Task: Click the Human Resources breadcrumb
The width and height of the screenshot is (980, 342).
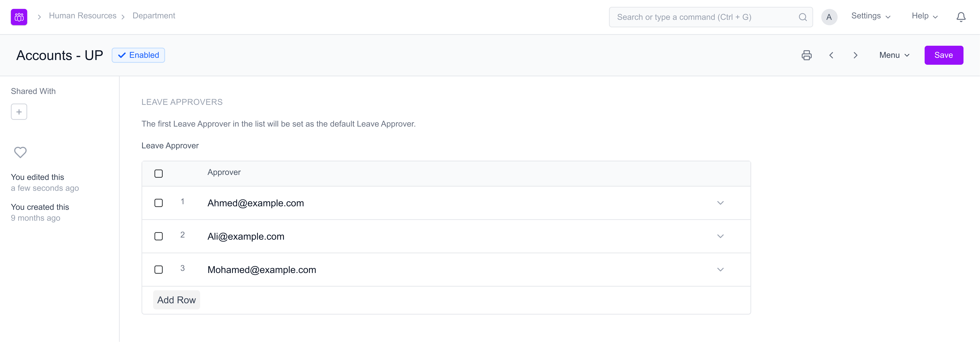Action: coord(83,16)
